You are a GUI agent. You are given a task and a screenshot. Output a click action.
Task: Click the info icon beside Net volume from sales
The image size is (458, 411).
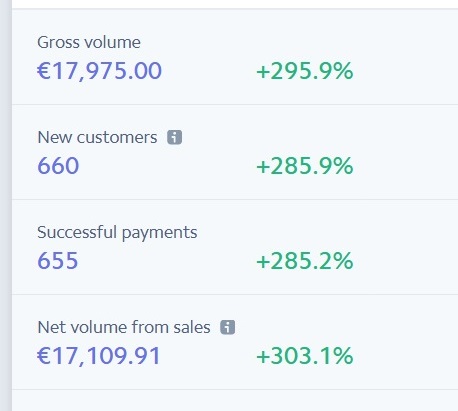(x=228, y=327)
